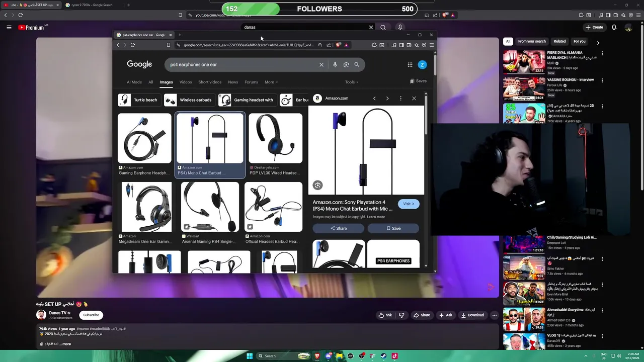Open the Google apps grid
The width and height of the screenshot is (644, 362).
(x=410, y=64)
